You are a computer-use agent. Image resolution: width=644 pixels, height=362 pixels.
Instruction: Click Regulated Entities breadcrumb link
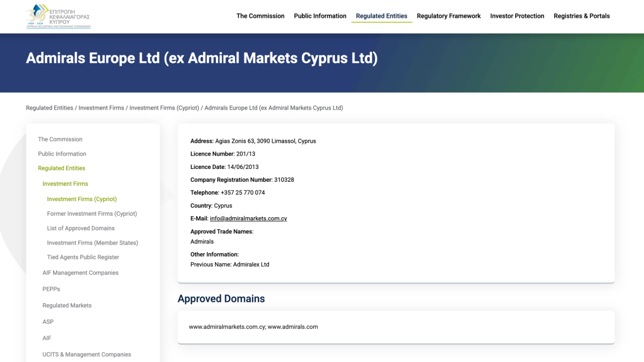tap(49, 108)
